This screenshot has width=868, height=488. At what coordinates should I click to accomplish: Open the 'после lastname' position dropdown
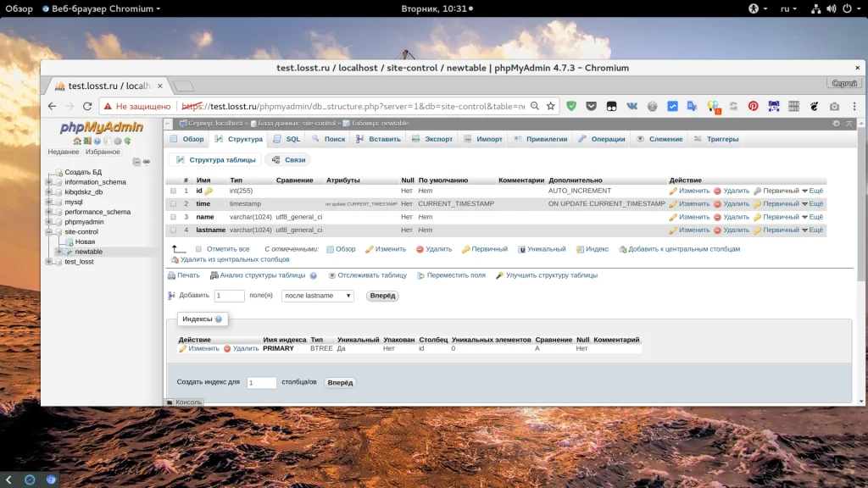pos(318,296)
